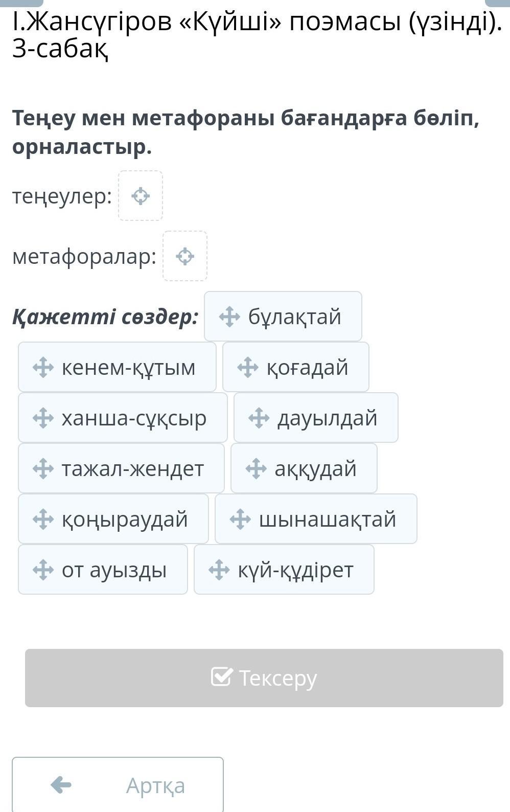Click the move icon beside ханша-сұқсыр
Viewport: 510px width, 812px height.
pos(43,418)
